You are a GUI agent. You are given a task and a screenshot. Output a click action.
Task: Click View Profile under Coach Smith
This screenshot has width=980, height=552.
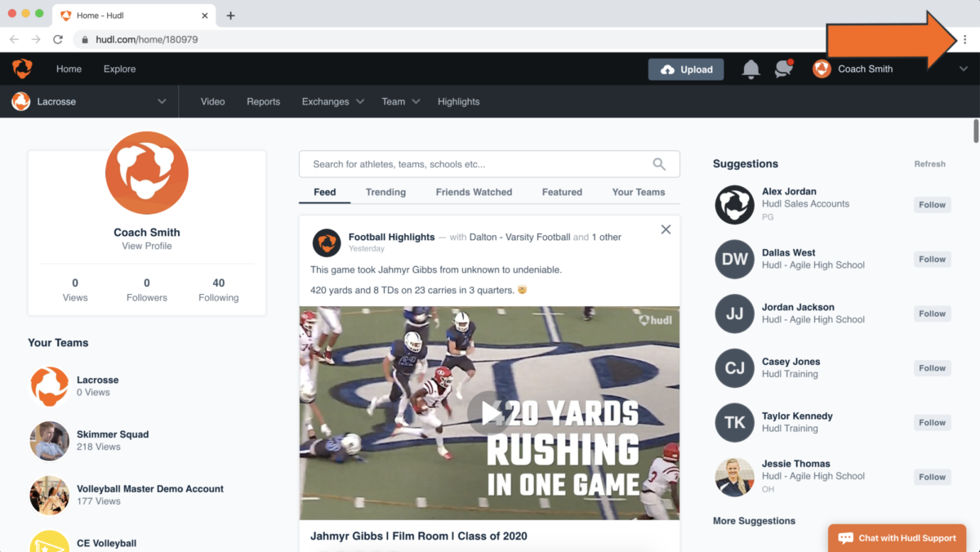(x=147, y=246)
